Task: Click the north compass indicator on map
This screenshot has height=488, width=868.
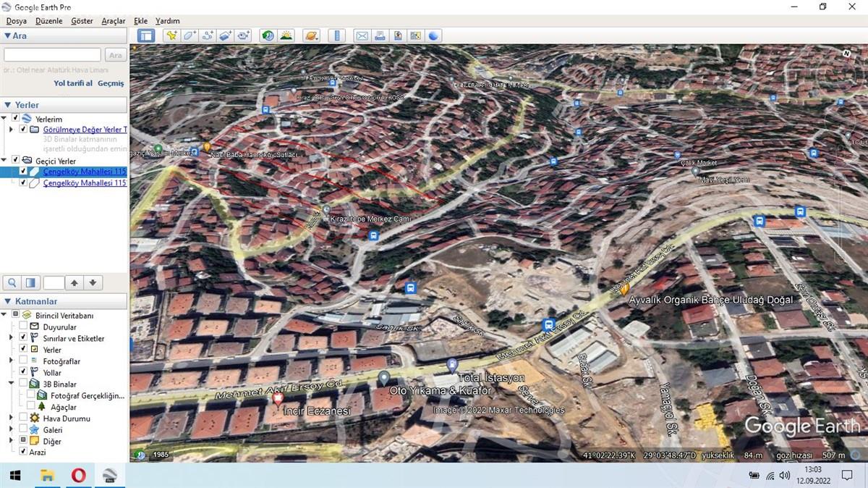Action: pos(846,54)
